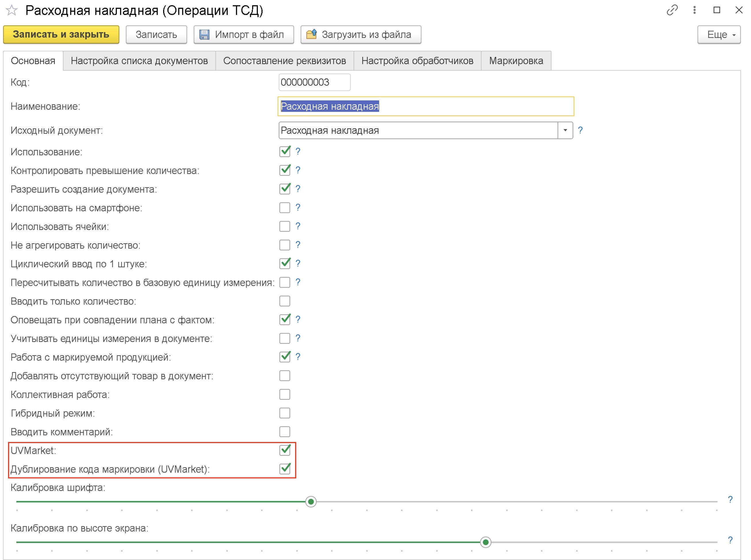Click the favorites star icon
The width and height of the screenshot is (751, 560).
[11, 11]
